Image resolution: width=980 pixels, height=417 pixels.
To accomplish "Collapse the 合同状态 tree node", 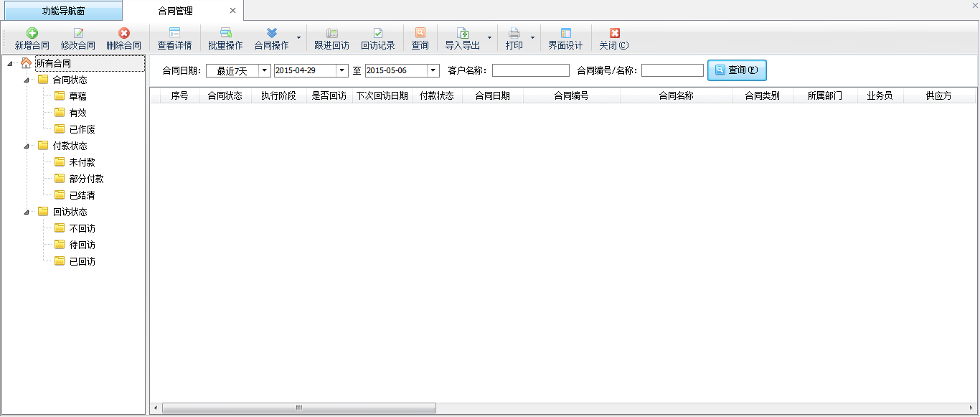I will 27,80.
